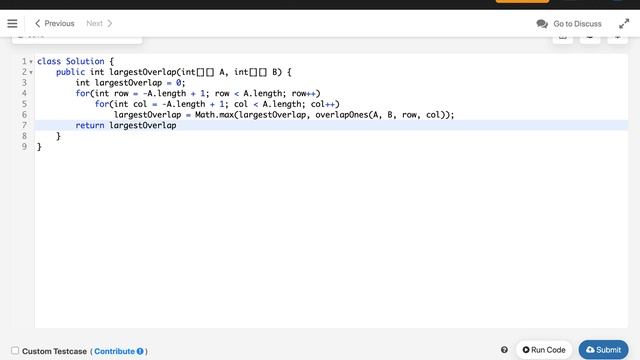Run the code with Run Code

pos(544,350)
